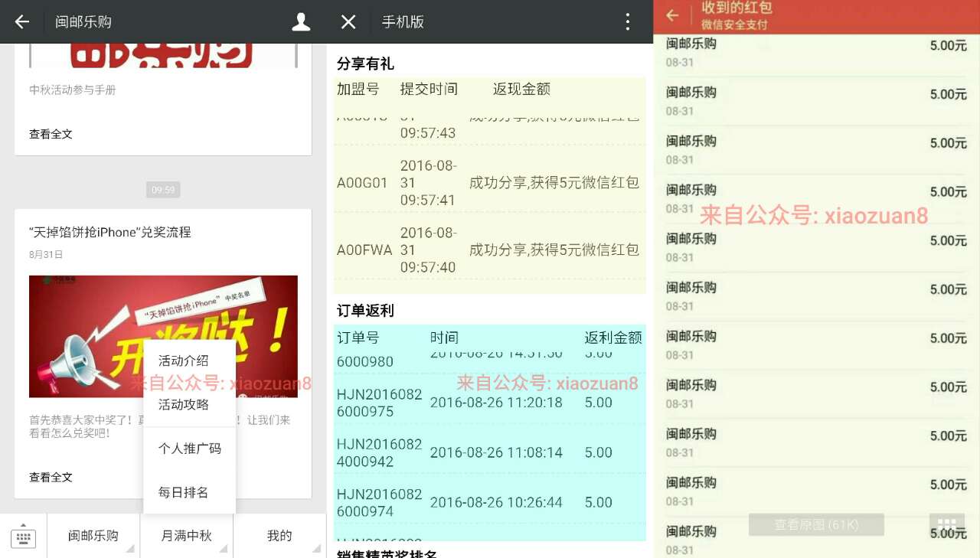Tap the back arrow beside 闽邮乐购
Screen dimensions: 980x558
point(22,22)
